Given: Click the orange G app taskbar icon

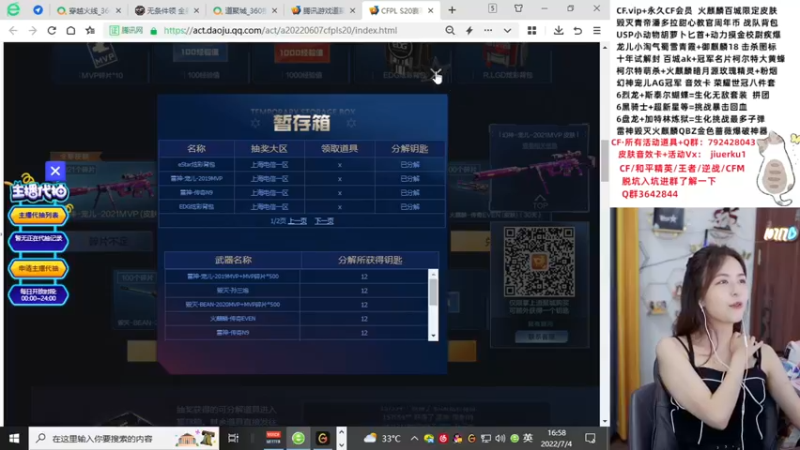Looking at the screenshot, I should click(x=322, y=438).
